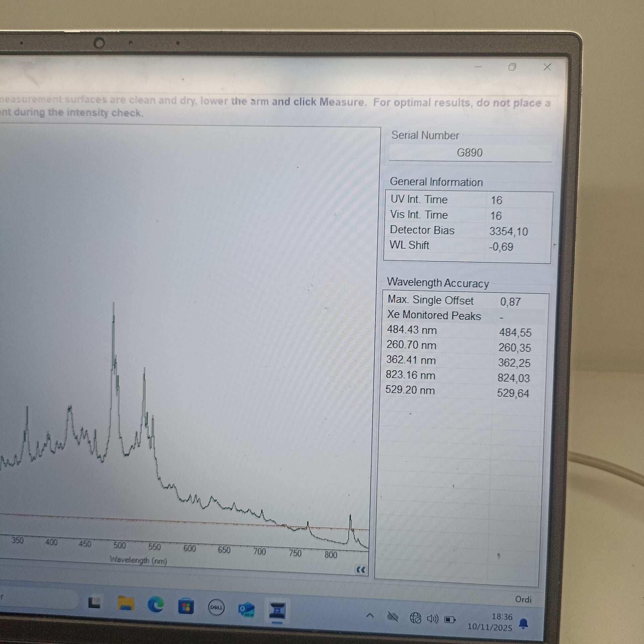Select the Serial Number G890 field
Image resolution: width=644 pixels, height=644 pixels.
coord(470,153)
